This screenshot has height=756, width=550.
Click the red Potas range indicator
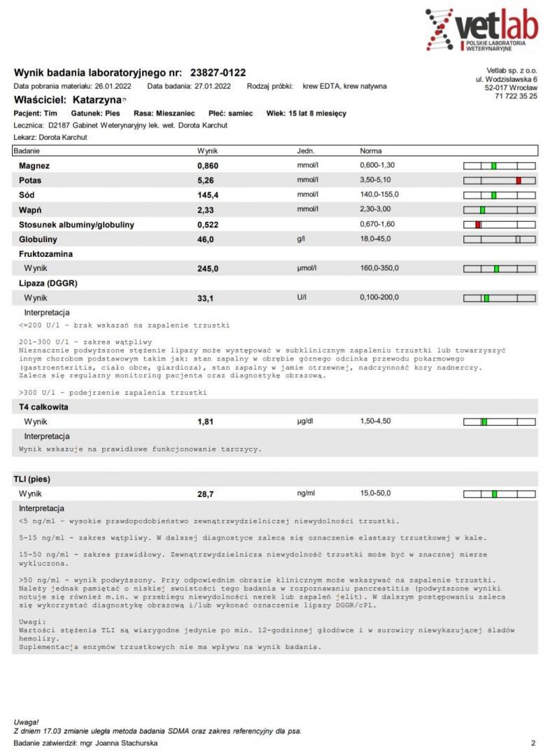click(519, 181)
